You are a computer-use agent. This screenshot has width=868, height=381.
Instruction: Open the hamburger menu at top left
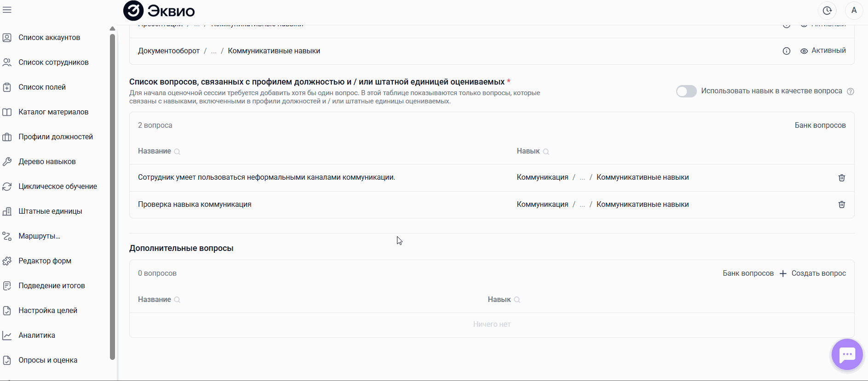(x=7, y=10)
